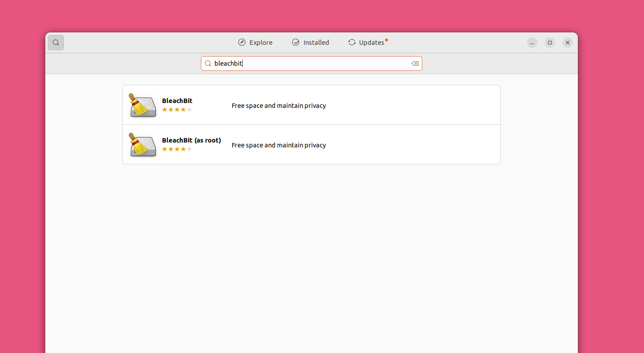Click the refresh icon beside Updates

352,43
